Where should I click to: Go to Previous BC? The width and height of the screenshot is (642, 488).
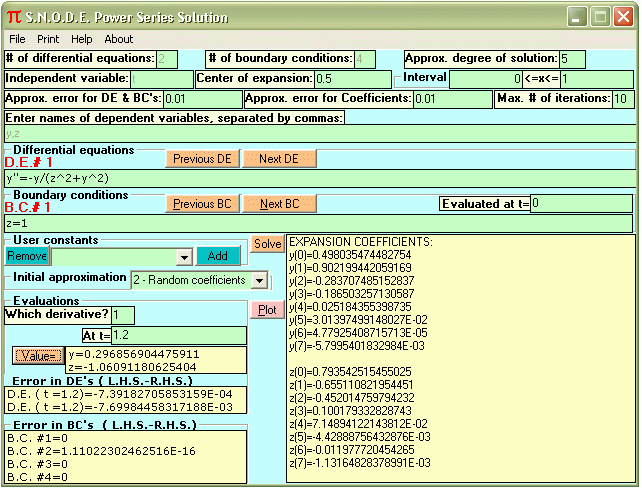tap(201, 204)
